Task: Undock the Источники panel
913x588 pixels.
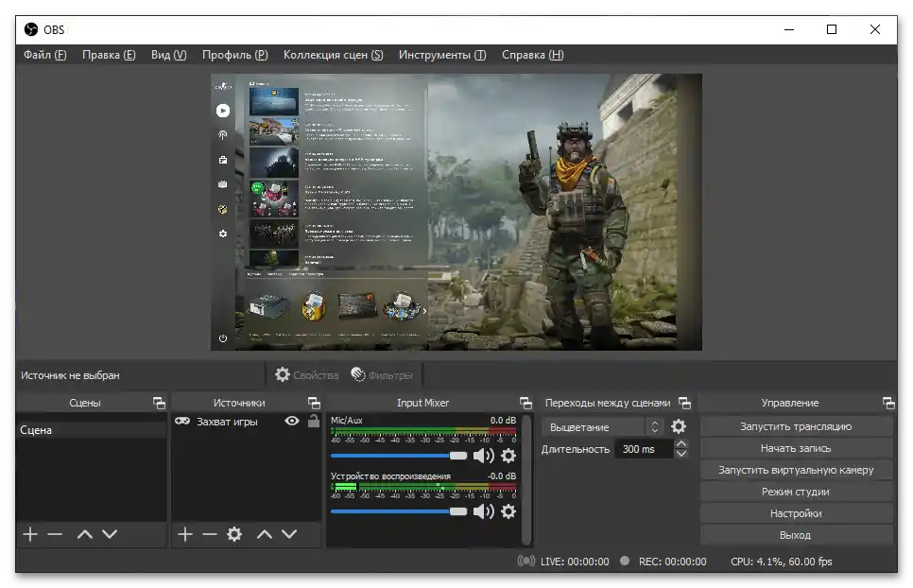Action: [x=314, y=403]
